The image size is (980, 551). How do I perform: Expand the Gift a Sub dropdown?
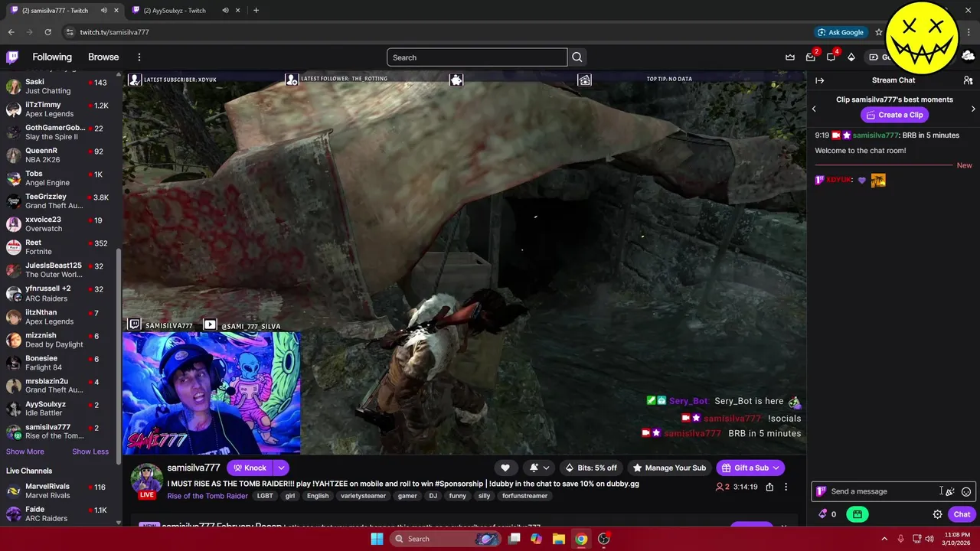[x=776, y=468]
